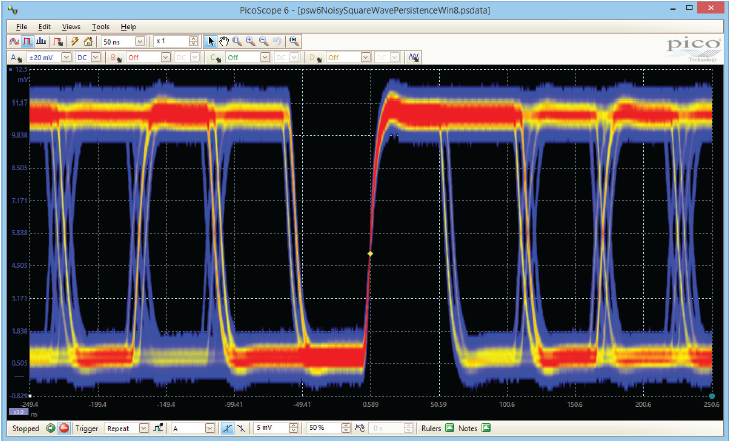729x442 pixels.
Task: Click the Home icon in toolbar
Action: [x=88, y=42]
